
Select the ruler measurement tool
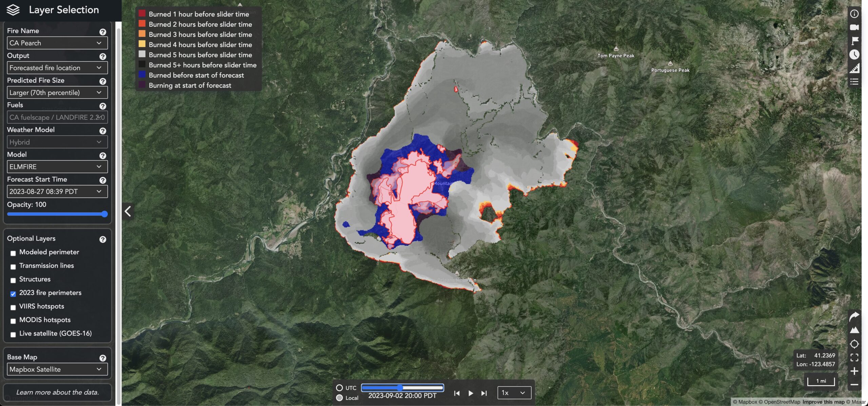tap(855, 67)
